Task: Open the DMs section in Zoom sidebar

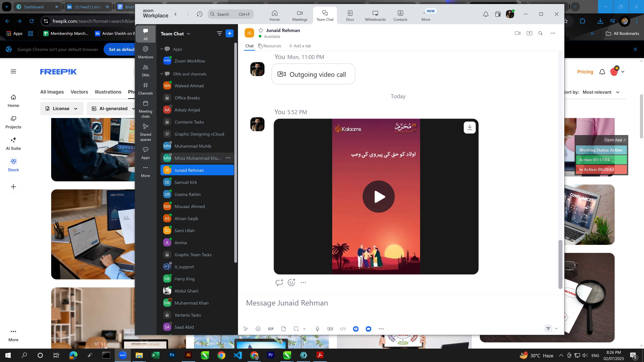Action: coord(145,70)
